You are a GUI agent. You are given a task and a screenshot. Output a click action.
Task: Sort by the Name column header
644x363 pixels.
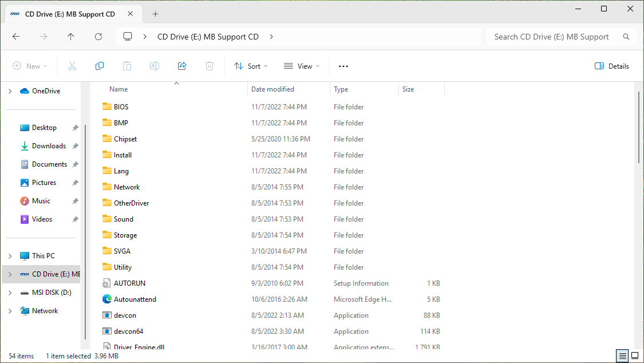tap(118, 89)
